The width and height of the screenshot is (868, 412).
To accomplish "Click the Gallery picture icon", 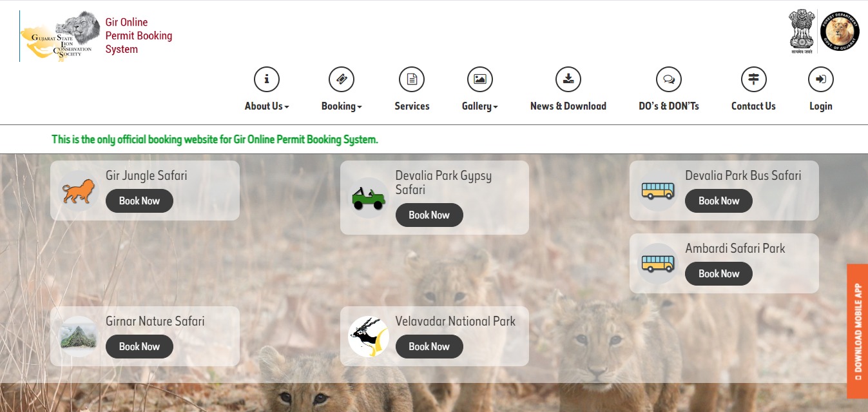I will coord(480,79).
